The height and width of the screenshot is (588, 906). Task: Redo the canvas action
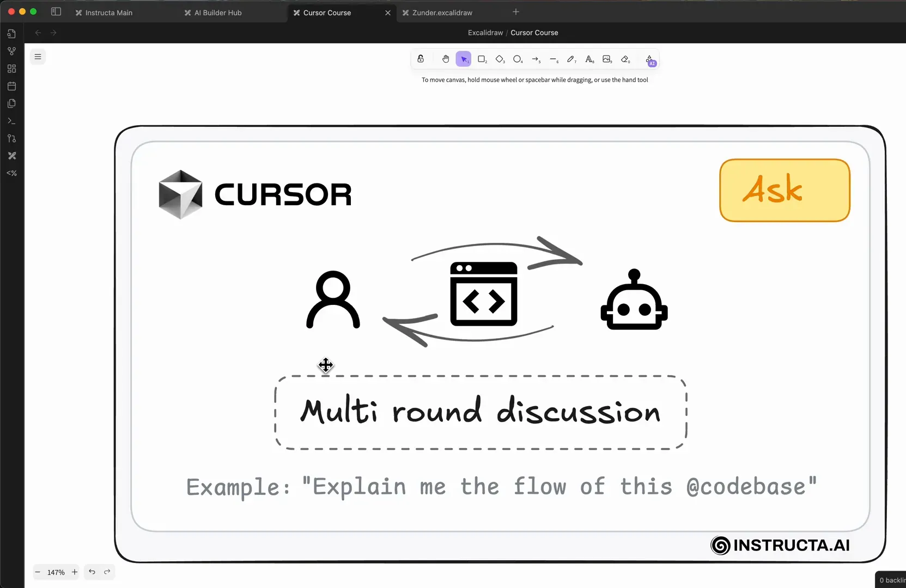[x=107, y=572]
